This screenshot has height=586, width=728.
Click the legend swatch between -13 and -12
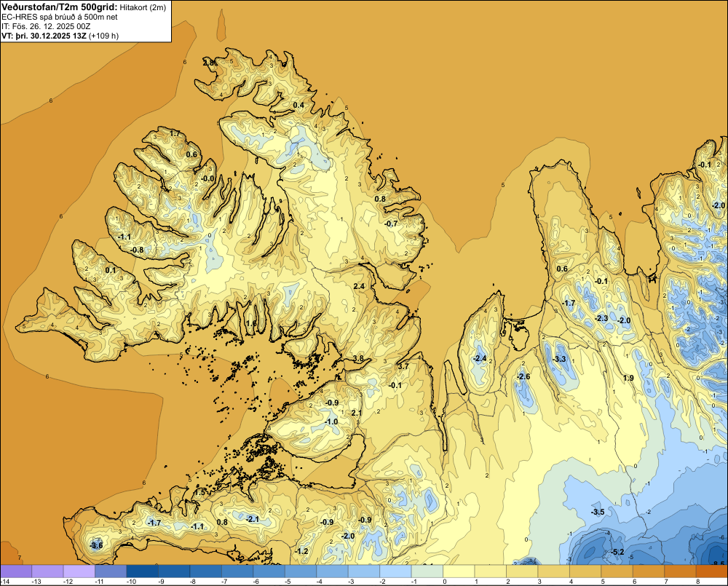(x=47, y=571)
